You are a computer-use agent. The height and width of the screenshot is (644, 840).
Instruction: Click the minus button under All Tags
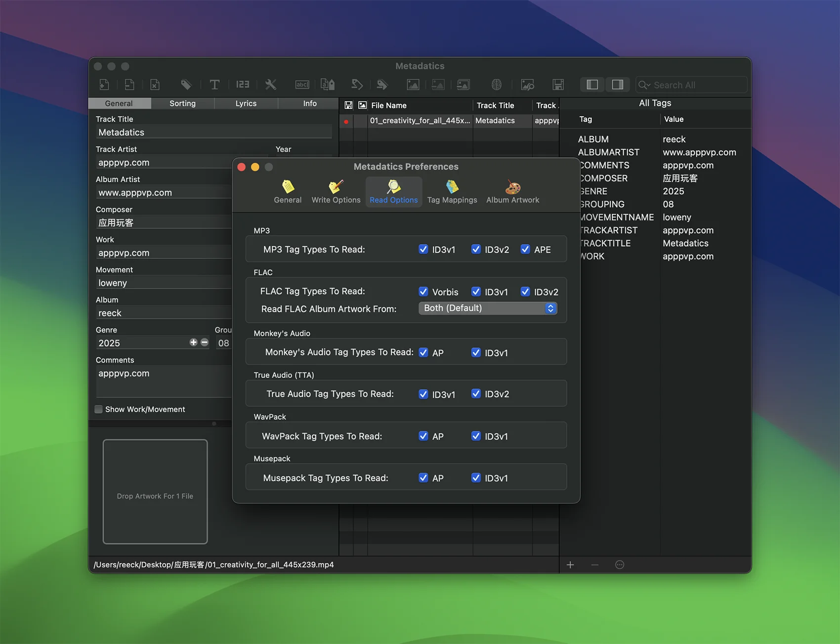pyautogui.click(x=595, y=564)
